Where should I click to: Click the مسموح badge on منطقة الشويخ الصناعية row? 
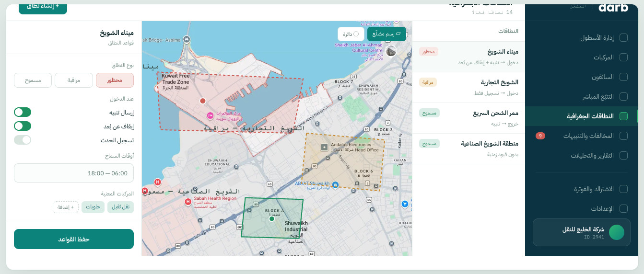429,144
